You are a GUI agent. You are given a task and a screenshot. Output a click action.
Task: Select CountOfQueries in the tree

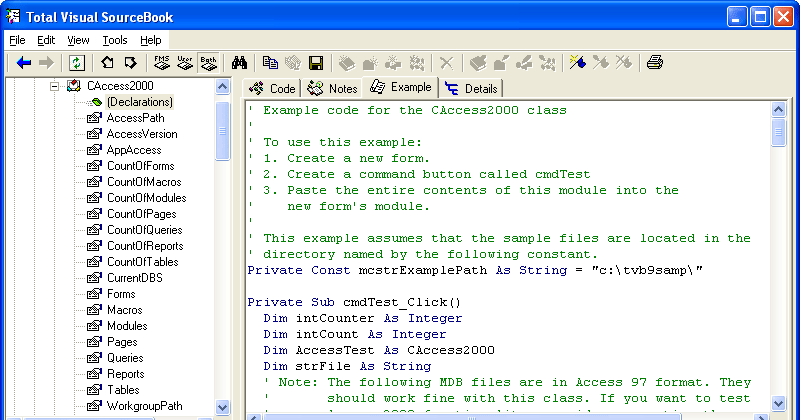[x=142, y=230]
